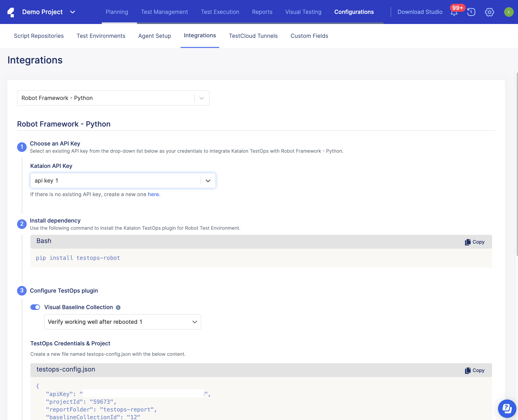Click the settings gear icon

[x=489, y=11]
